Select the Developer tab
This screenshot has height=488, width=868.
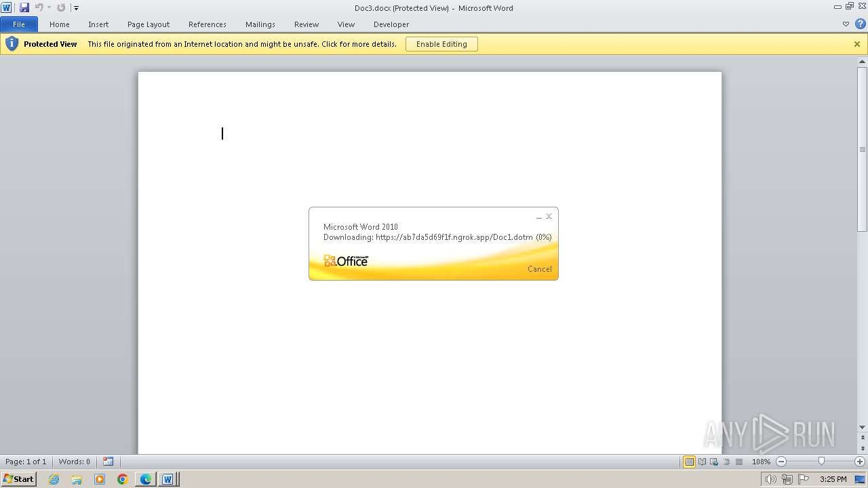(x=391, y=24)
